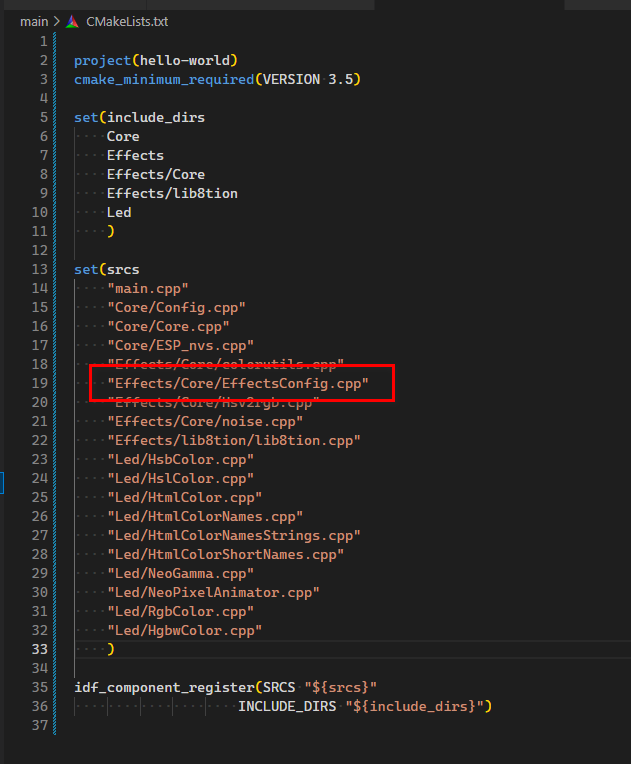Click 'SRCS' keyword on line 35
The width and height of the screenshot is (631, 764).
click(279, 688)
